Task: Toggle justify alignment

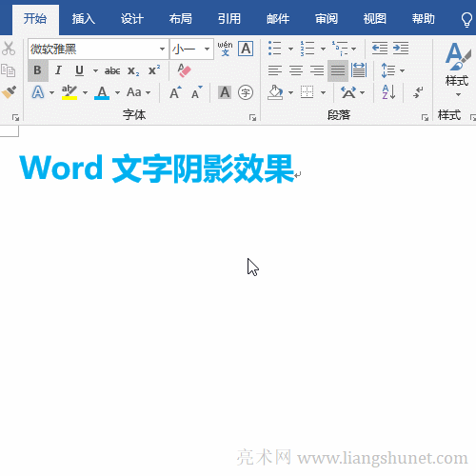Action: tap(338, 70)
